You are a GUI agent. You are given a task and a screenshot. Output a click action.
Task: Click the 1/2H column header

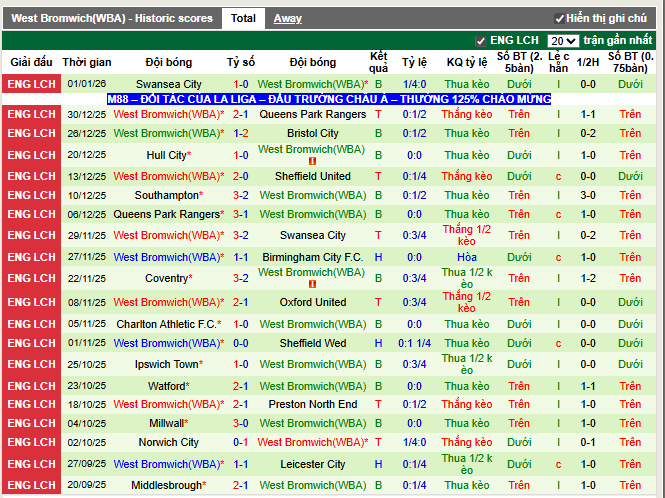pos(588,62)
